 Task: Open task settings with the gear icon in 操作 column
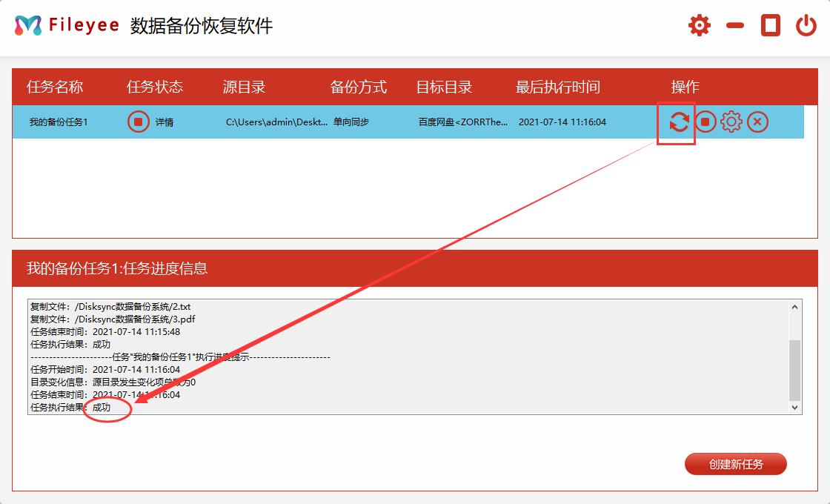click(731, 122)
